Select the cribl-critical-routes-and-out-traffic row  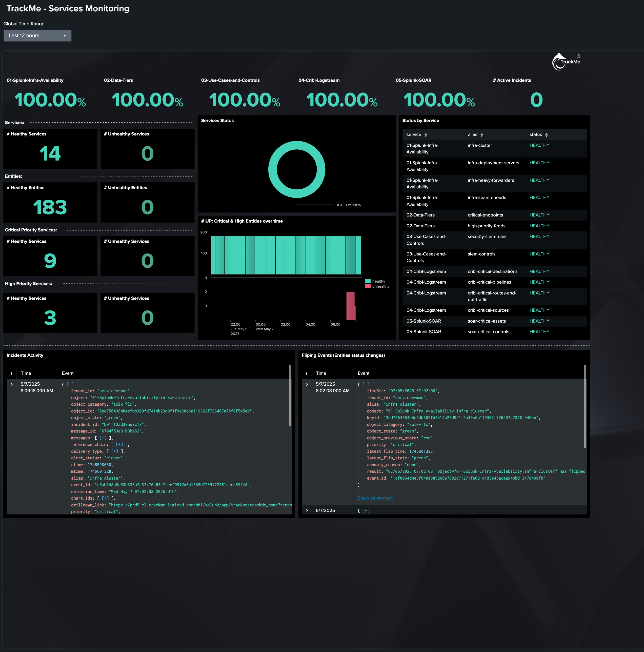[x=495, y=296]
